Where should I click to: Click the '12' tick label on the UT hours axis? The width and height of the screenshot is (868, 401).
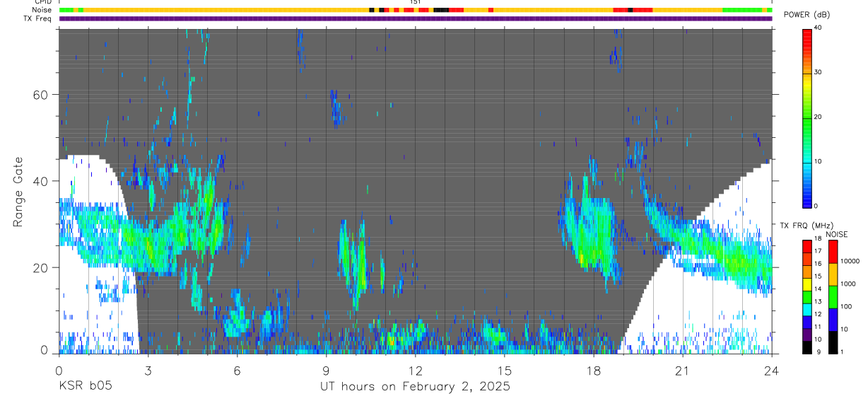tap(416, 370)
